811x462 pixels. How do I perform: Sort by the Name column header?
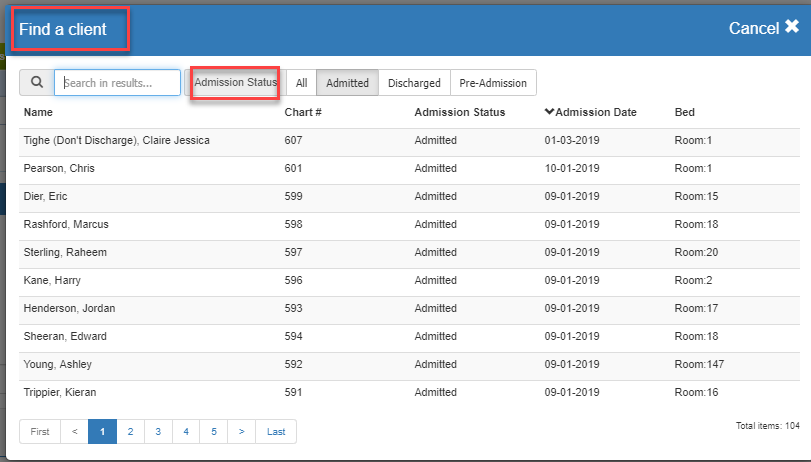click(38, 112)
